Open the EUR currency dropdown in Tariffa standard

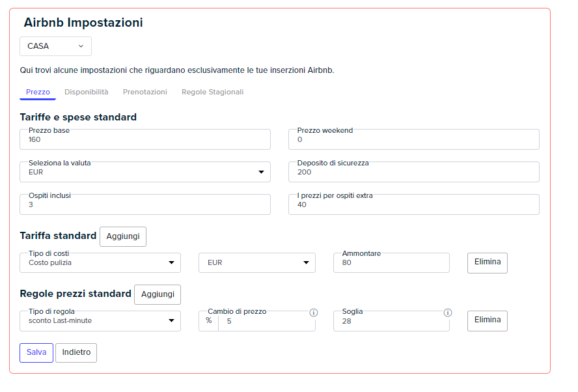tap(257, 262)
